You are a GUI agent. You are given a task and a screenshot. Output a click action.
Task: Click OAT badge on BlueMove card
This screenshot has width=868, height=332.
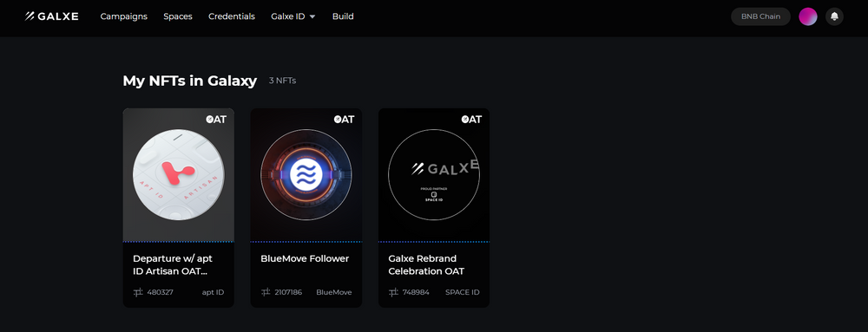[344, 120]
